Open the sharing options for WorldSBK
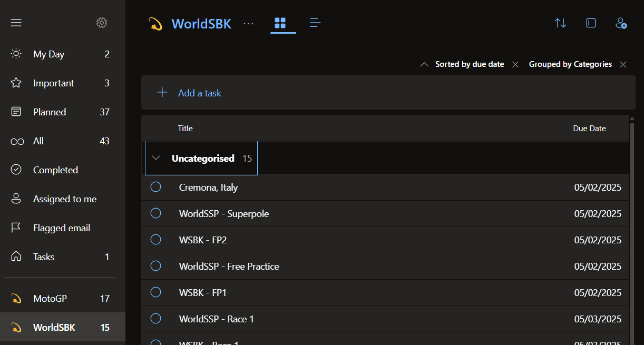Image resolution: width=644 pixels, height=345 pixels. [621, 23]
